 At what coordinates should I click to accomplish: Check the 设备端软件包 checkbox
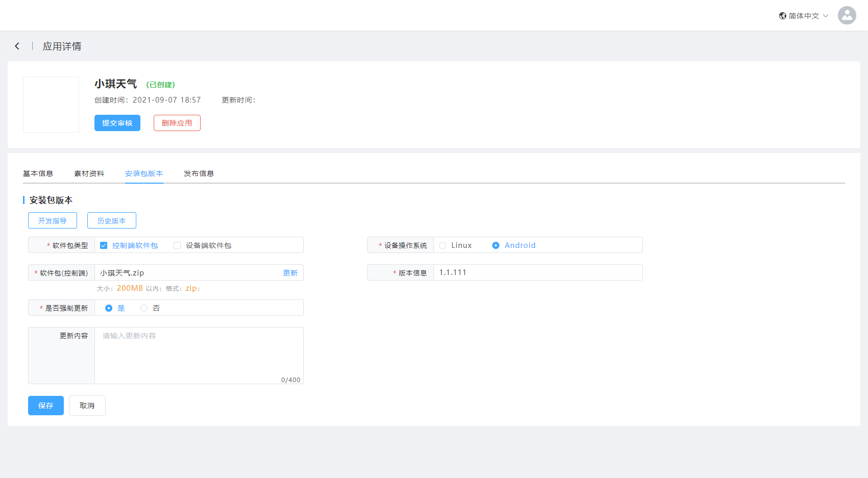(177, 245)
